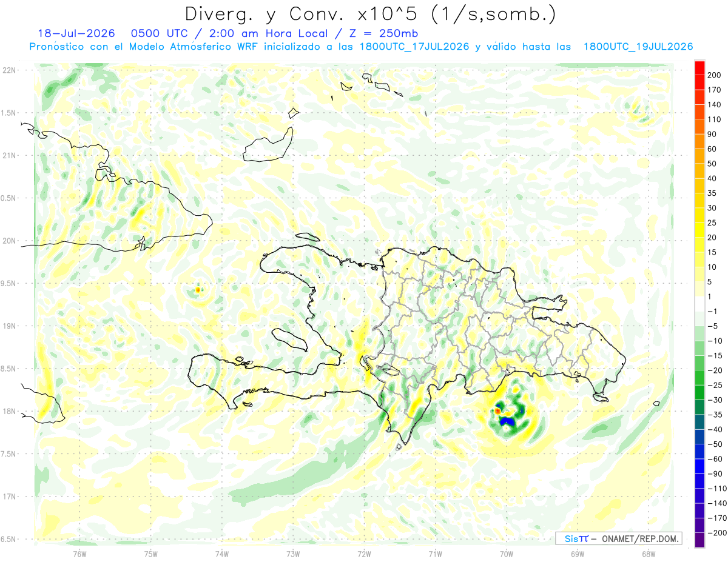Image resolution: width=728 pixels, height=562 pixels.
Task: Click the '22N' latitude label
Action: tap(9, 70)
